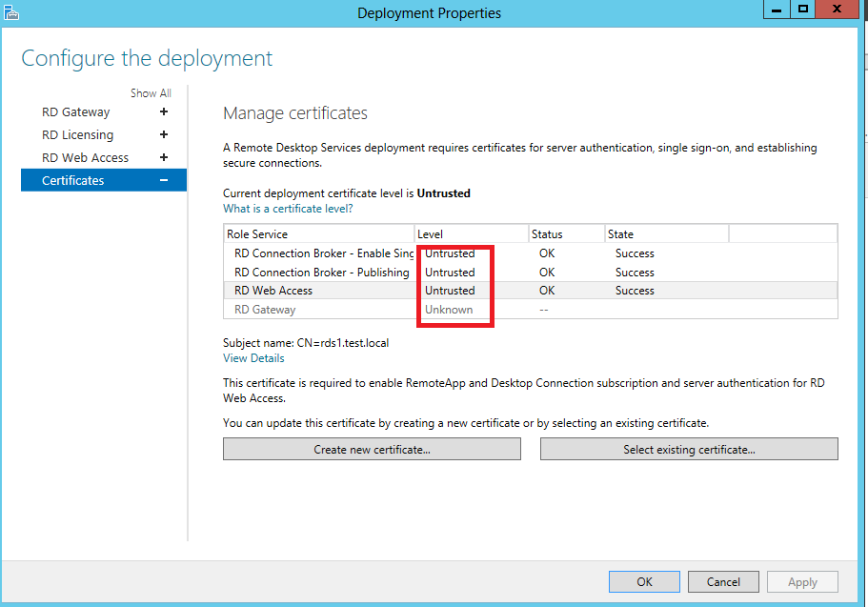Click the greyed Apply button
The height and width of the screenshot is (607, 868).
(802, 581)
